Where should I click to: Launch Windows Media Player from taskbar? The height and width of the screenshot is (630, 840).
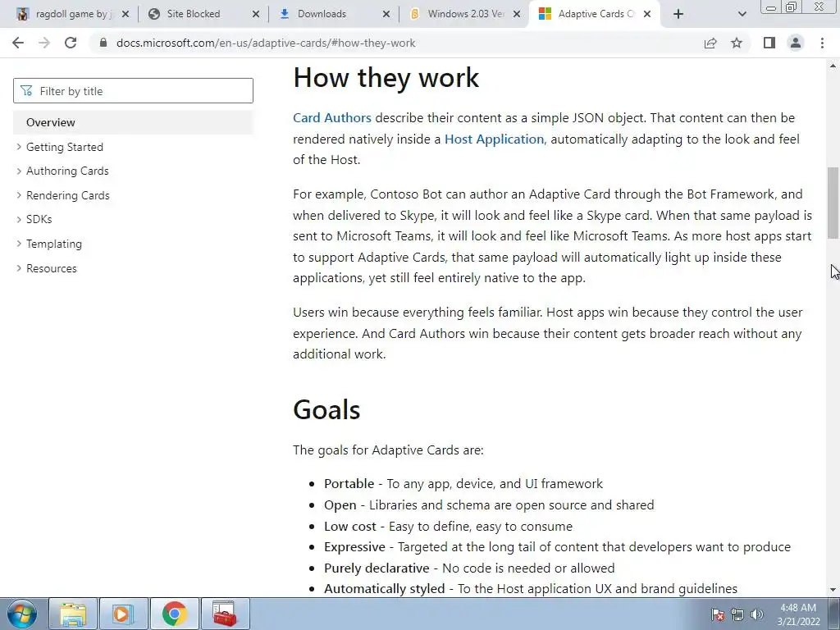[x=123, y=614]
